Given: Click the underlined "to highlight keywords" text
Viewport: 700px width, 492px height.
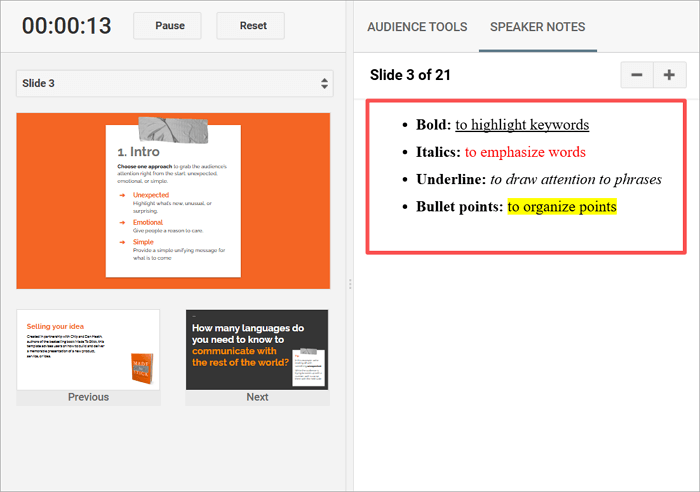Looking at the screenshot, I should [522, 125].
